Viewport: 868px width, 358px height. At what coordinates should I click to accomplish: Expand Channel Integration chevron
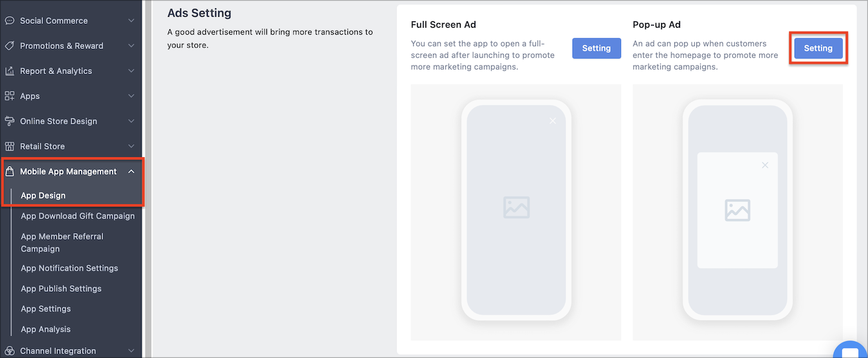(x=131, y=351)
